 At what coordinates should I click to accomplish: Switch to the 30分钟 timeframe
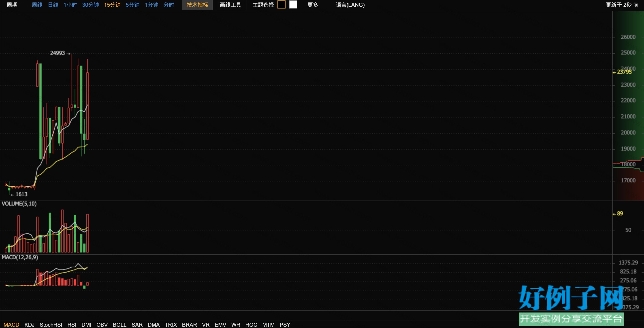[x=90, y=5]
